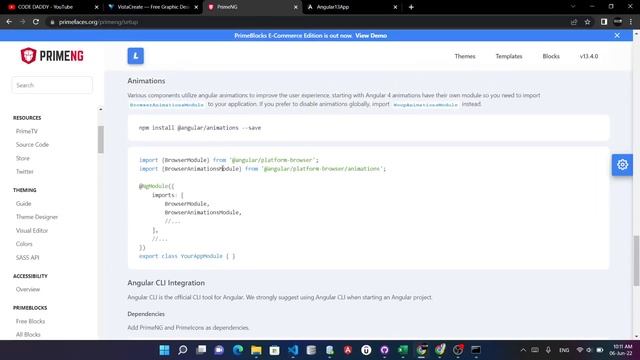The width and height of the screenshot is (640, 360).
Task: Click the Animations section heading
Action: [146, 81]
